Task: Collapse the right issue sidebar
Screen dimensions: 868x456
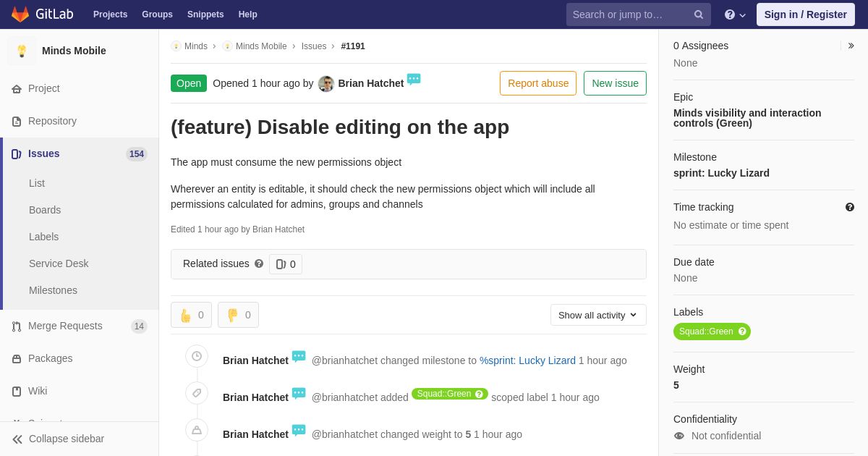Action: [851, 46]
